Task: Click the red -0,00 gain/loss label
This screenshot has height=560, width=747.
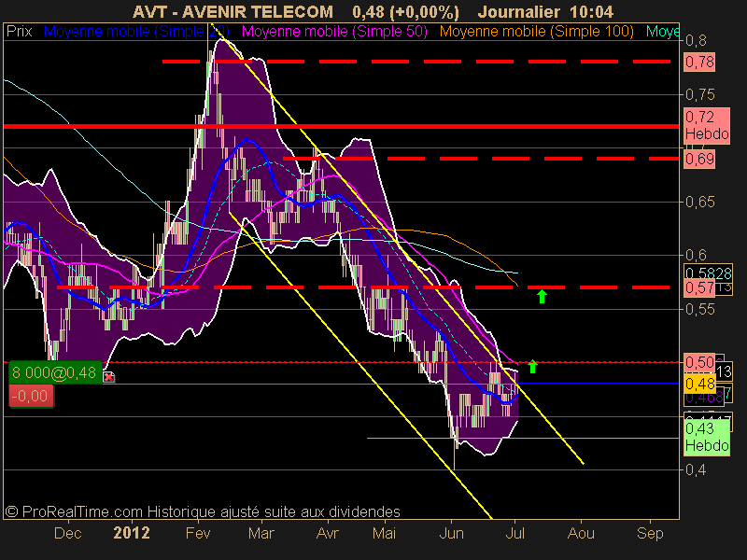Action: [x=32, y=396]
